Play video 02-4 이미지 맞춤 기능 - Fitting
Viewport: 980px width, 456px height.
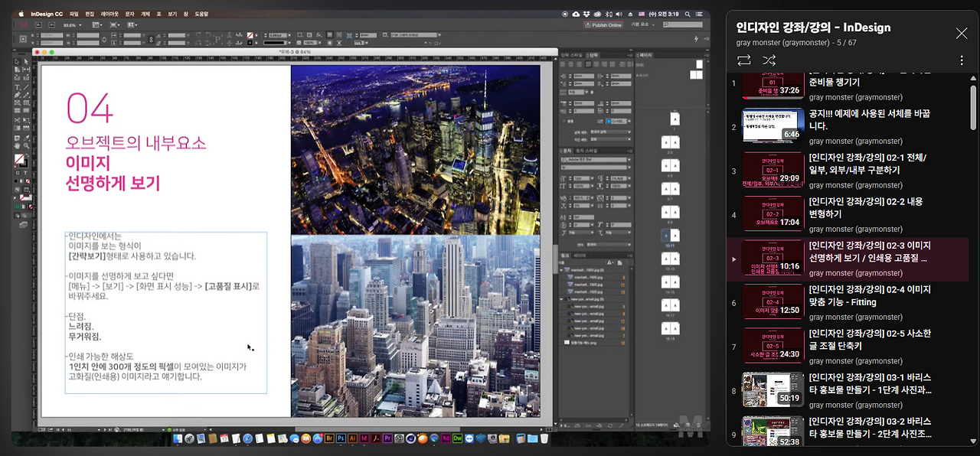pyautogui.click(x=848, y=303)
